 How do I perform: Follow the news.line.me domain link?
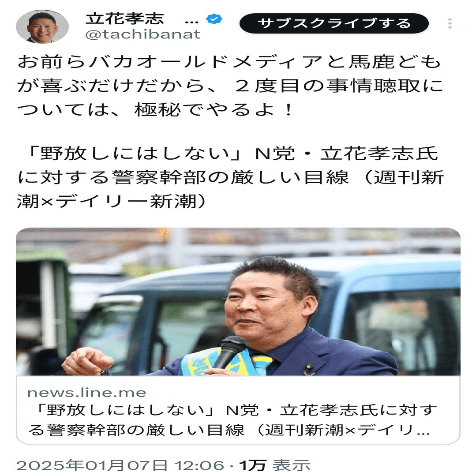pyautogui.click(x=87, y=393)
